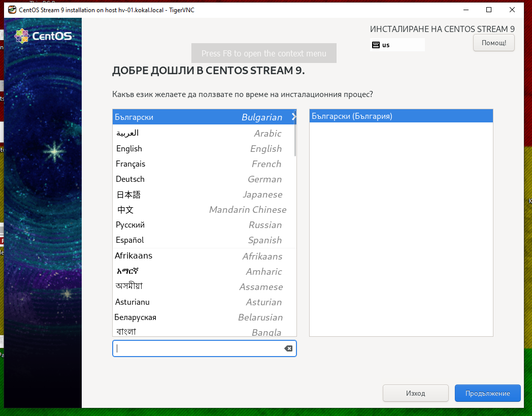
Task: Select the Assamese language row
Action: 204,286
